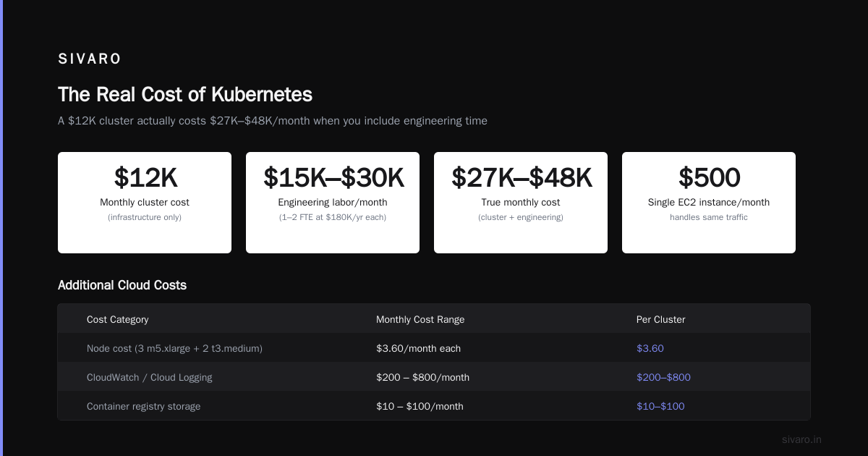This screenshot has width=868, height=456.
Task: Click the blue $3.60 per-cluster value
Action: [650, 348]
